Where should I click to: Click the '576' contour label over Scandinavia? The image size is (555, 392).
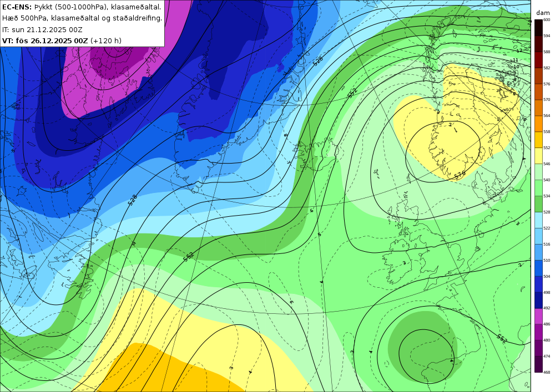click(x=460, y=174)
